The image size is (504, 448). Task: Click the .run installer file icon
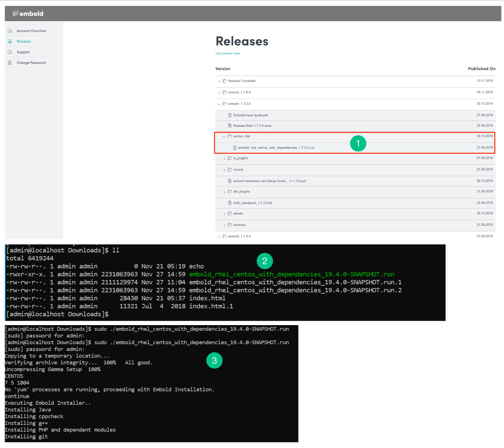click(235, 147)
